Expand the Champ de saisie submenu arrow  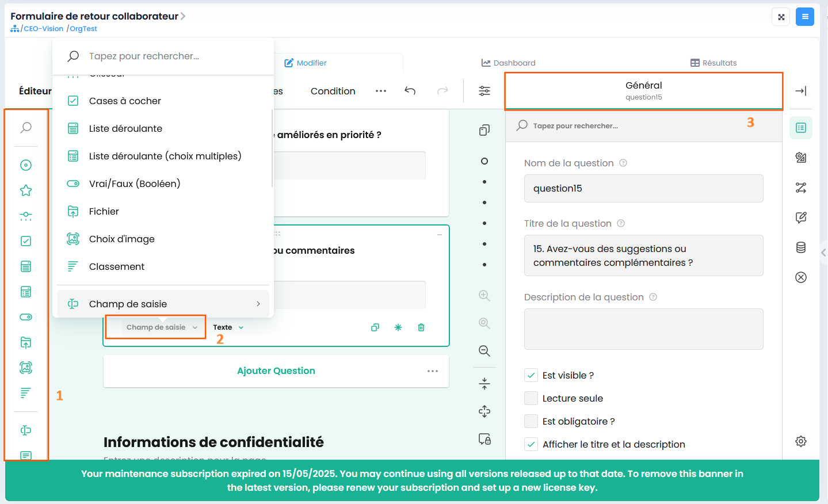click(258, 304)
